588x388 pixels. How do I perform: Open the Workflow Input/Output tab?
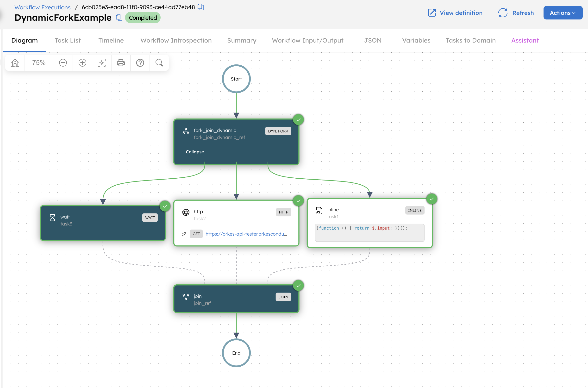pos(307,40)
